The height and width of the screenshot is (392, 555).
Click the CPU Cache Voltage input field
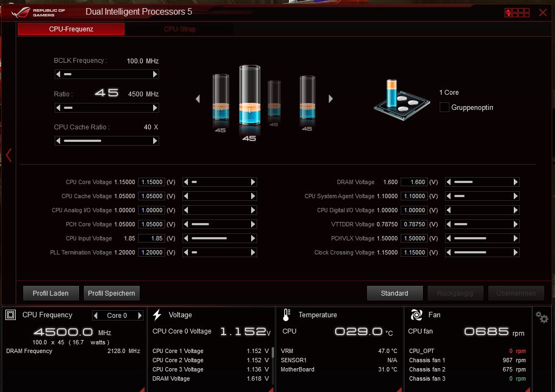click(152, 196)
